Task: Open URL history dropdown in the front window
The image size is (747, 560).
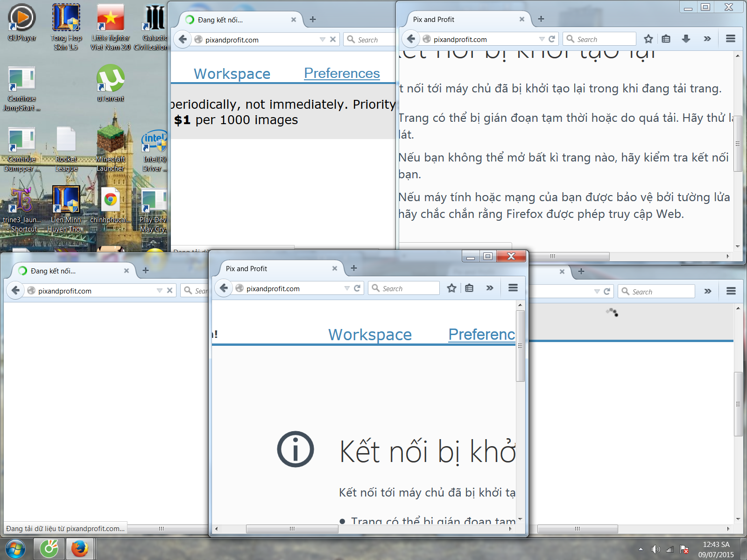Action: point(347,288)
